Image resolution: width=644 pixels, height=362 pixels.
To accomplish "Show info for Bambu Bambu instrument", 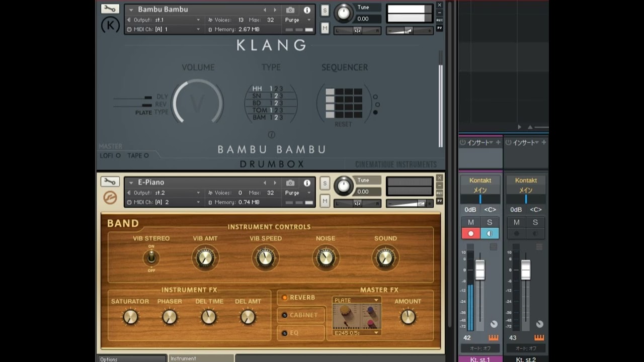I will pyautogui.click(x=307, y=10).
